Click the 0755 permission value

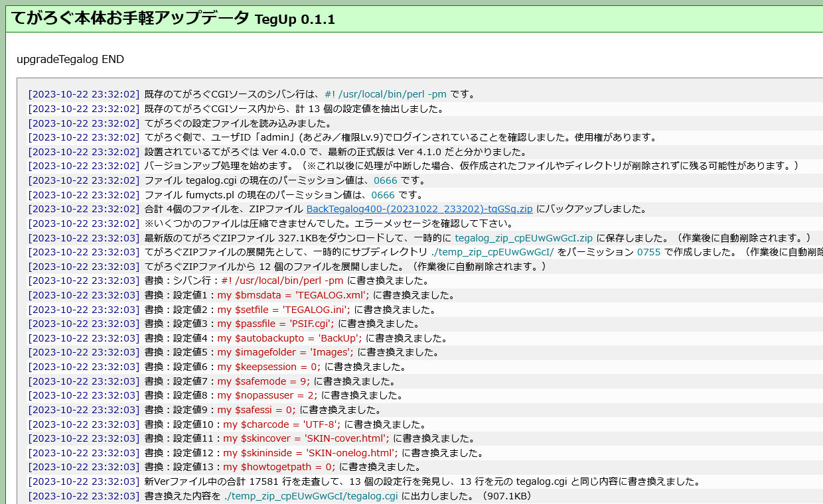[x=649, y=252]
